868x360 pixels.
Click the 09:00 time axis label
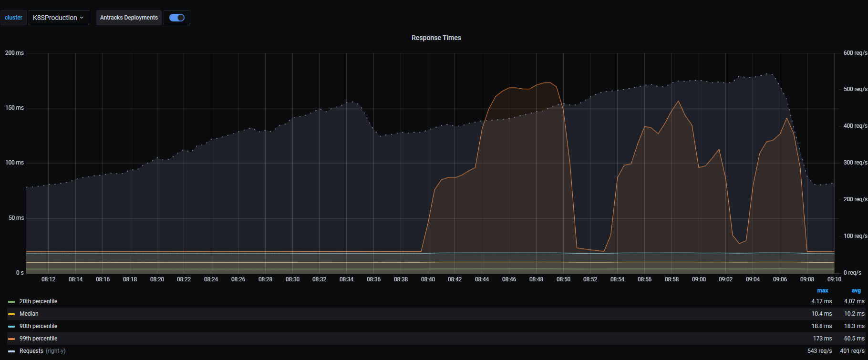coord(699,279)
